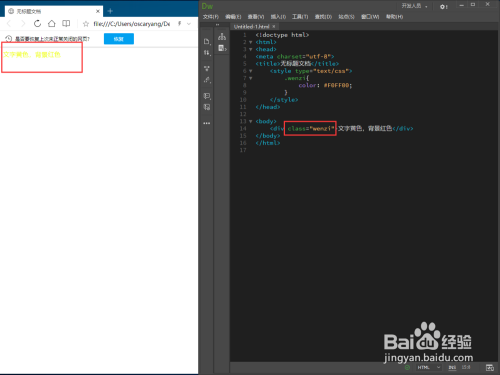Click the live view options panel icon
500x375 pixels.
pos(222,49)
